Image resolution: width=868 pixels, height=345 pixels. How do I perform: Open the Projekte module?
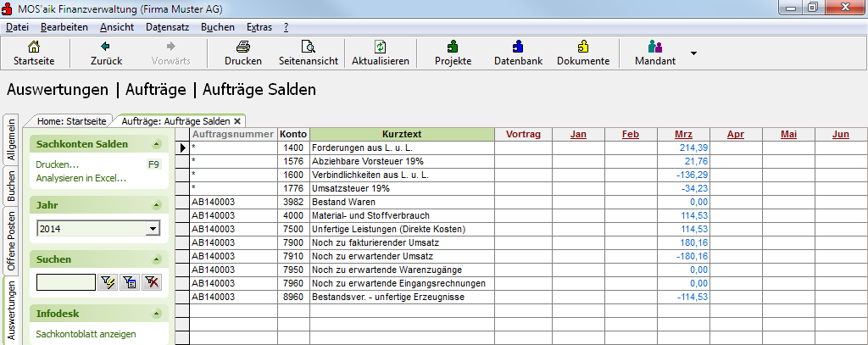coord(453,47)
